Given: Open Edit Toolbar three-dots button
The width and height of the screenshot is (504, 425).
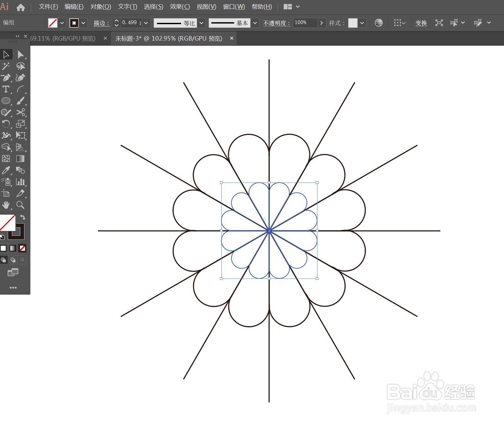Looking at the screenshot, I should pyautogui.click(x=13, y=288).
